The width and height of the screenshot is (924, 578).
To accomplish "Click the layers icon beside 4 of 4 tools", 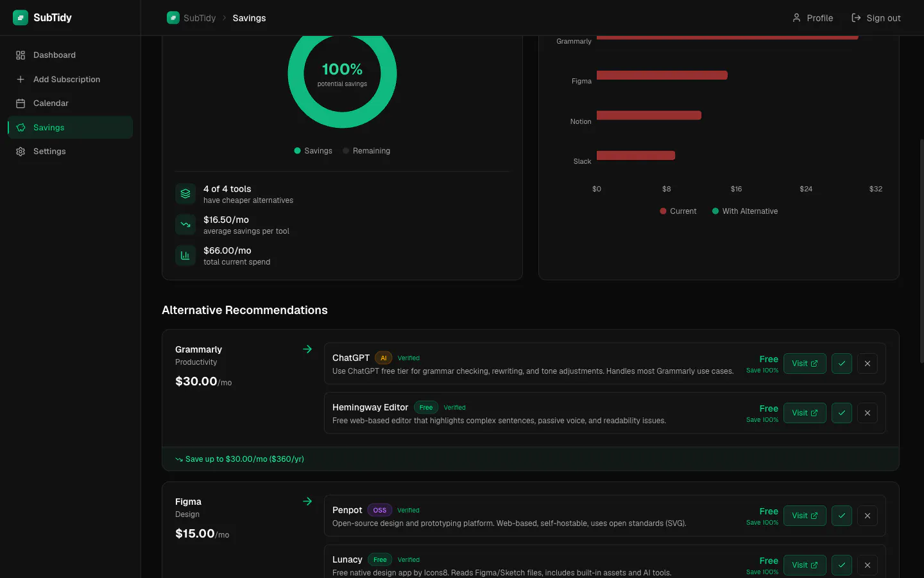I will 185,194.
